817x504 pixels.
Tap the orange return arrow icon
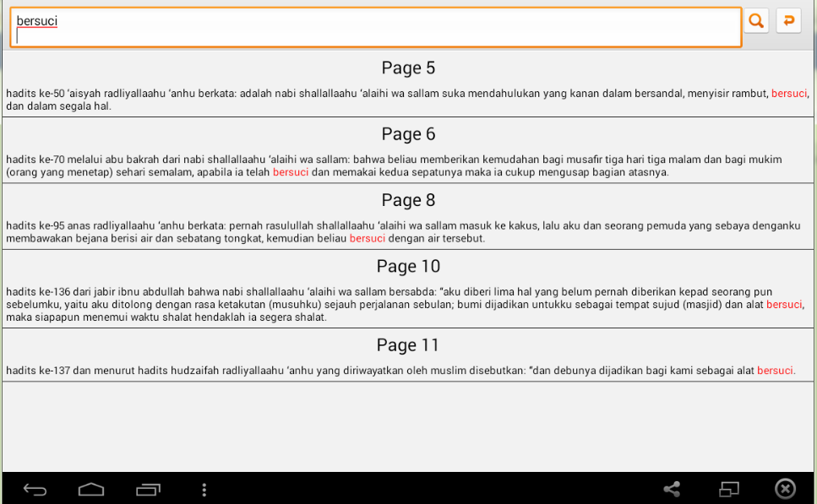click(x=788, y=21)
